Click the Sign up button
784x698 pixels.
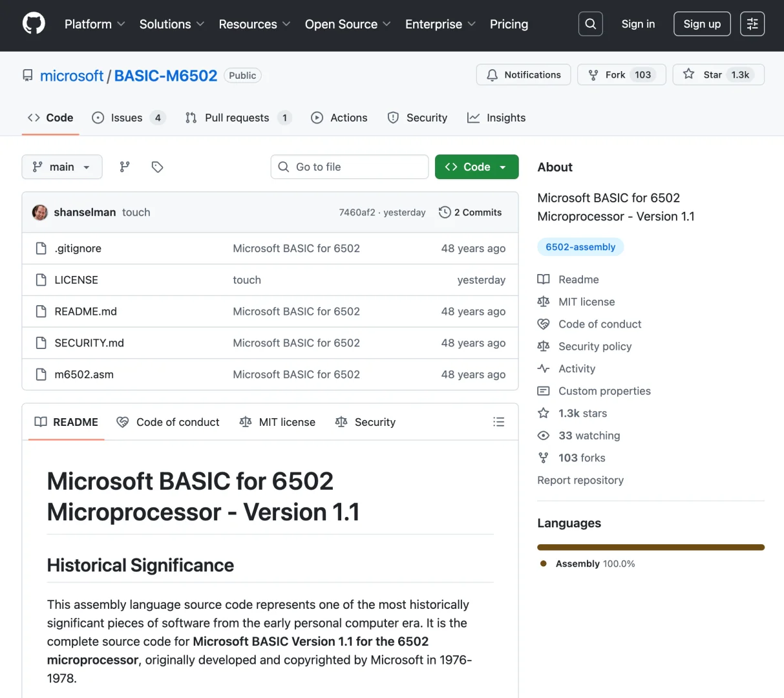702,24
